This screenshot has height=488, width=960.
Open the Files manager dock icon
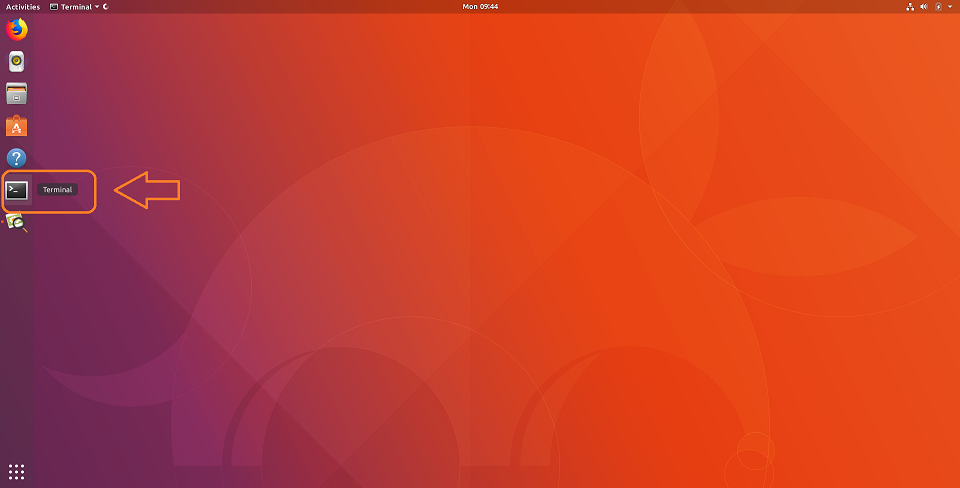pos(16,94)
